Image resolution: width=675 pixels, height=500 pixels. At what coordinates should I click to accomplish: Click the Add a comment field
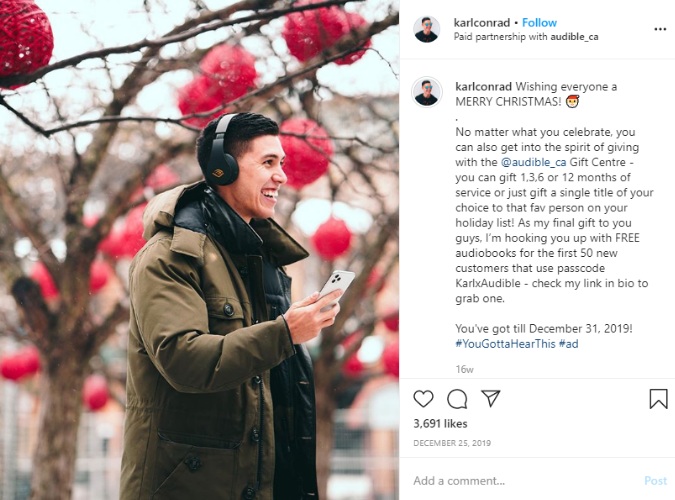[x=525, y=481]
